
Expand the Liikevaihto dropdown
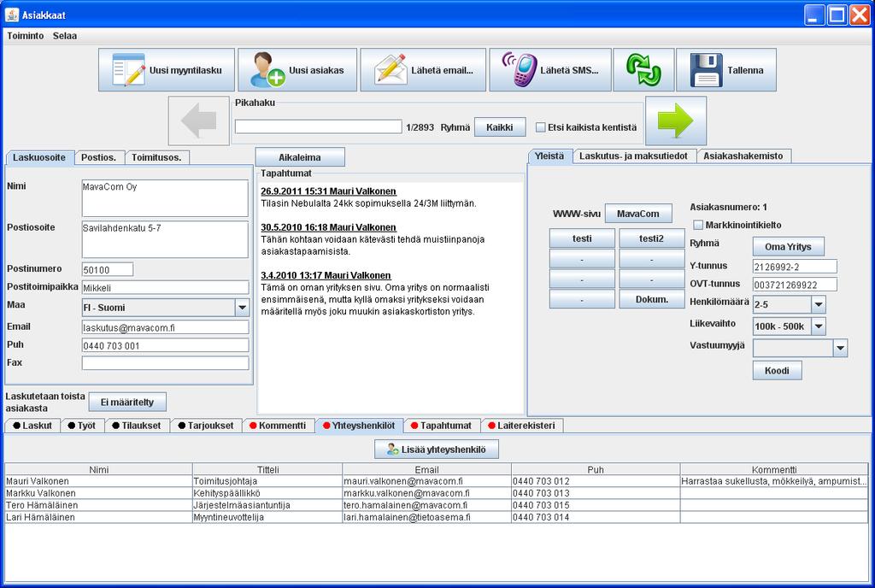point(818,326)
